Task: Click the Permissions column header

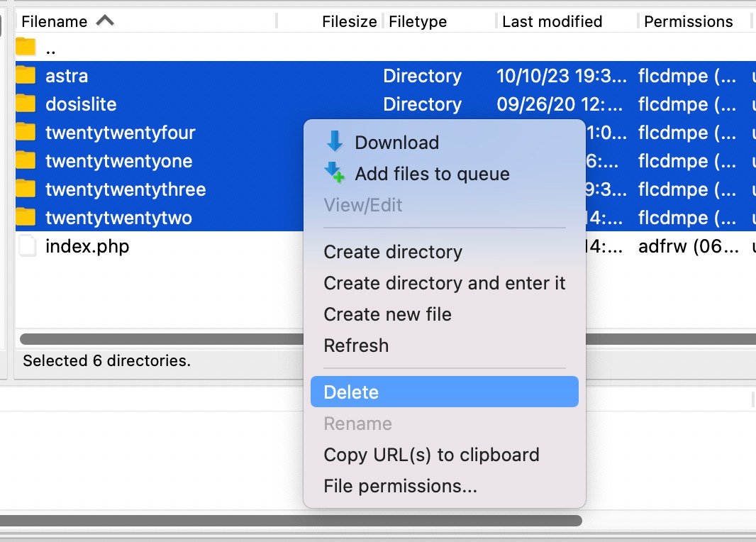Action: pyautogui.click(x=688, y=21)
